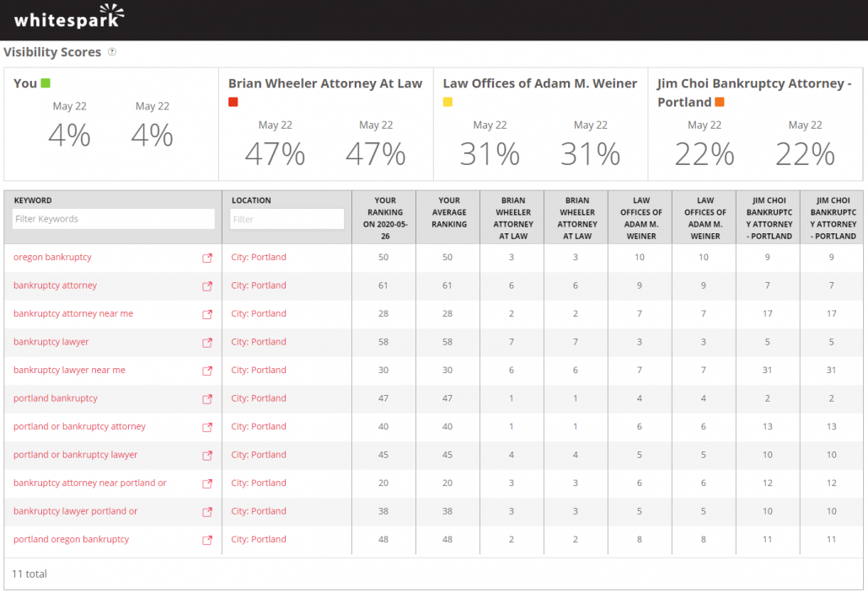The image size is (868, 592).
Task: Sort by the LOCATION column header
Action: coord(251,200)
